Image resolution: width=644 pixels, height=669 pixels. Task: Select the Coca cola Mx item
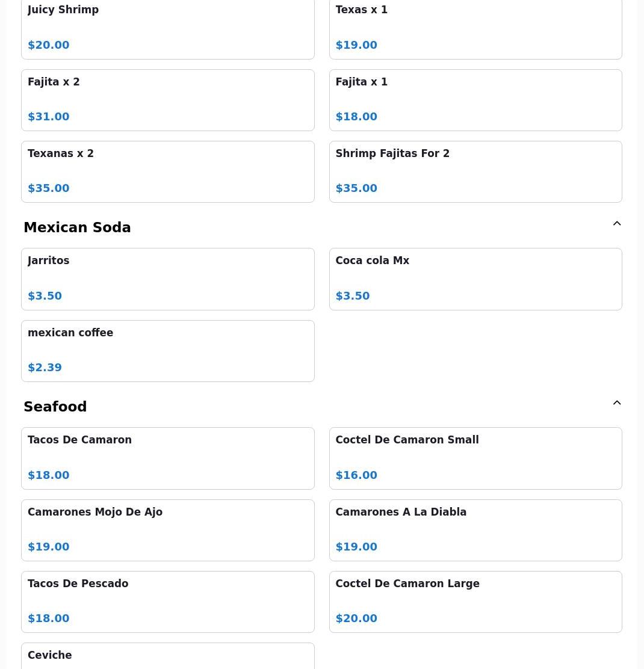tap(475, 279)
